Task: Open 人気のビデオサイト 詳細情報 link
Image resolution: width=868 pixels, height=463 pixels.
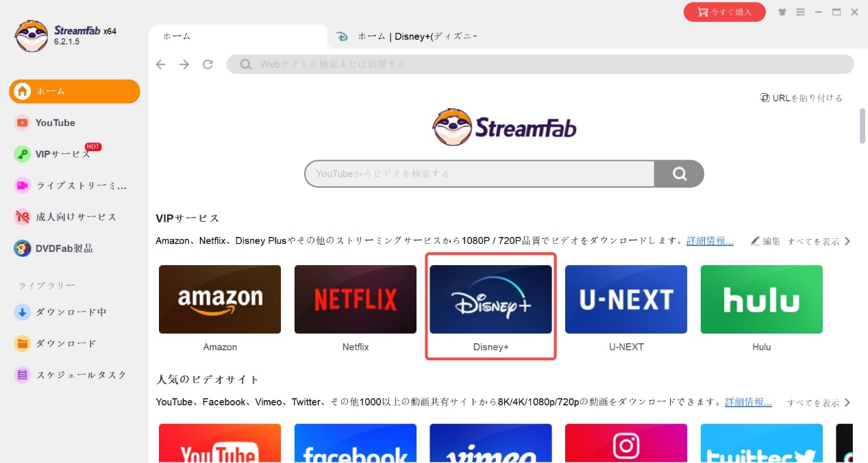Action: pyautogui.click(x=748, y=402)
